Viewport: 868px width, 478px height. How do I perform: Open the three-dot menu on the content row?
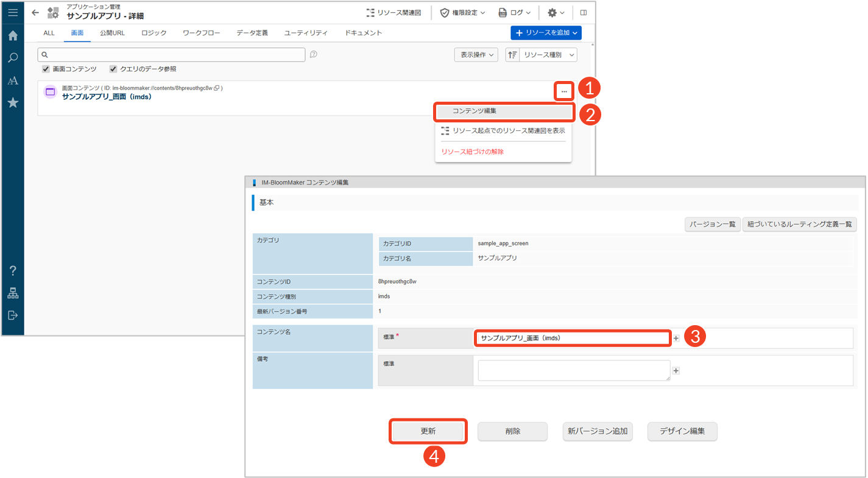(564, 91)
